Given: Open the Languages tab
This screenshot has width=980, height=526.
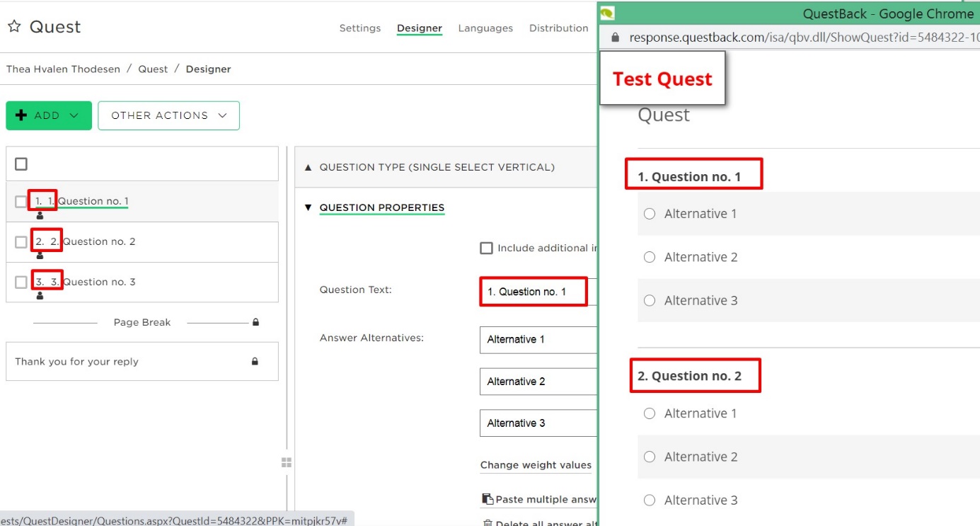Looking at the screenshot, I should pyautogui.click(x=485, y=28).
